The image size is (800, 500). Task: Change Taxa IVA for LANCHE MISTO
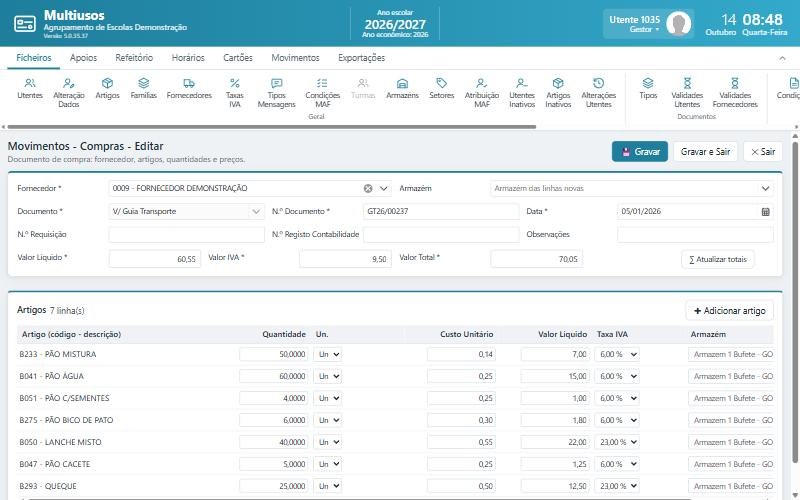coord(616,442)
